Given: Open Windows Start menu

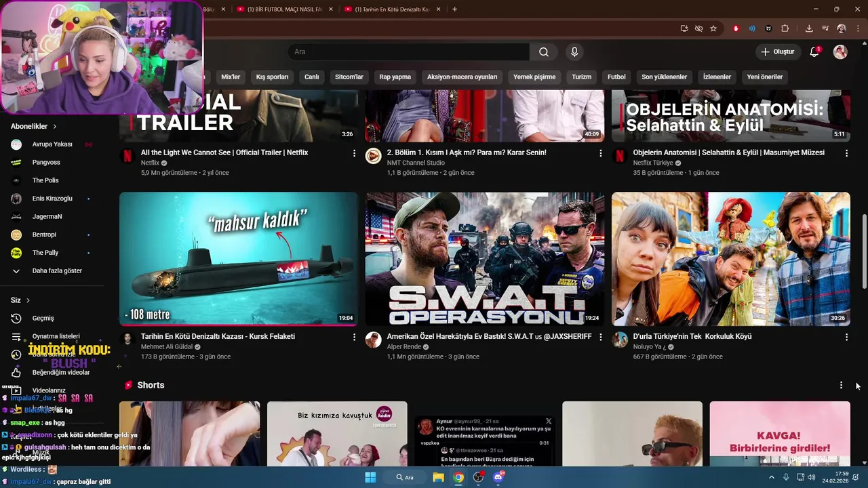Looking at the screenshot, I should [370, 477].
